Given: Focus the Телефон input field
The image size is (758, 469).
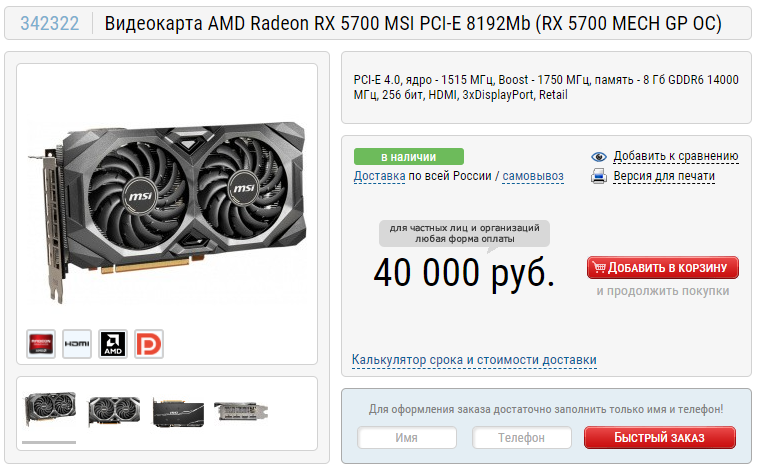Looking at the screenshot, I should pos(522,438).
